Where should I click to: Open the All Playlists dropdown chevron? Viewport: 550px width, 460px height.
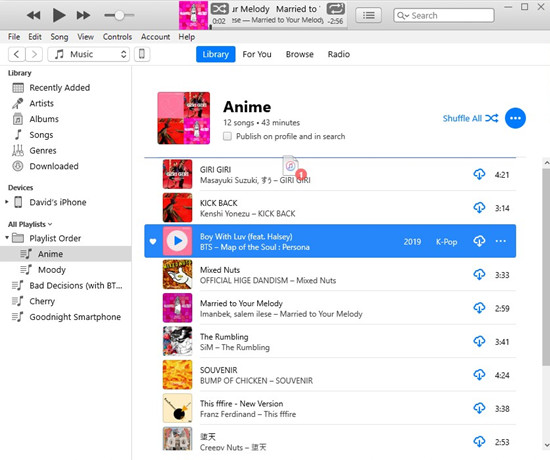tap(50, 224)
